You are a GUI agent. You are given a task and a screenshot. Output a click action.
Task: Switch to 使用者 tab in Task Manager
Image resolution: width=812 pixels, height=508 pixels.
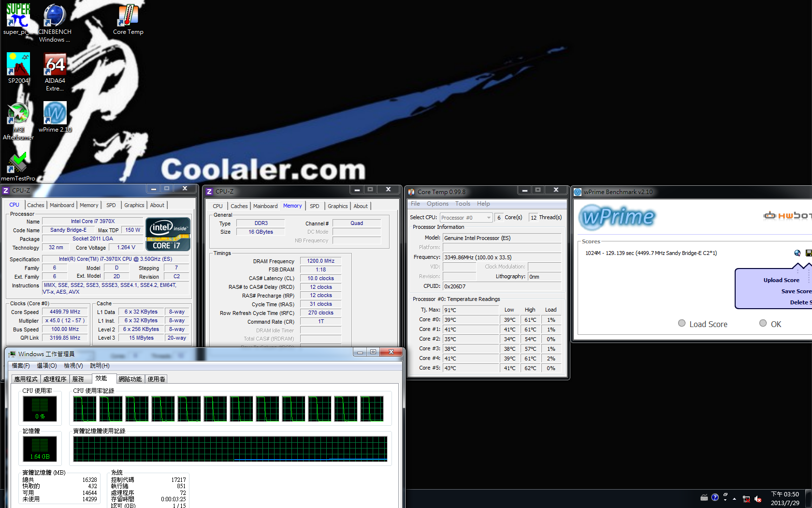click(156, 379)
